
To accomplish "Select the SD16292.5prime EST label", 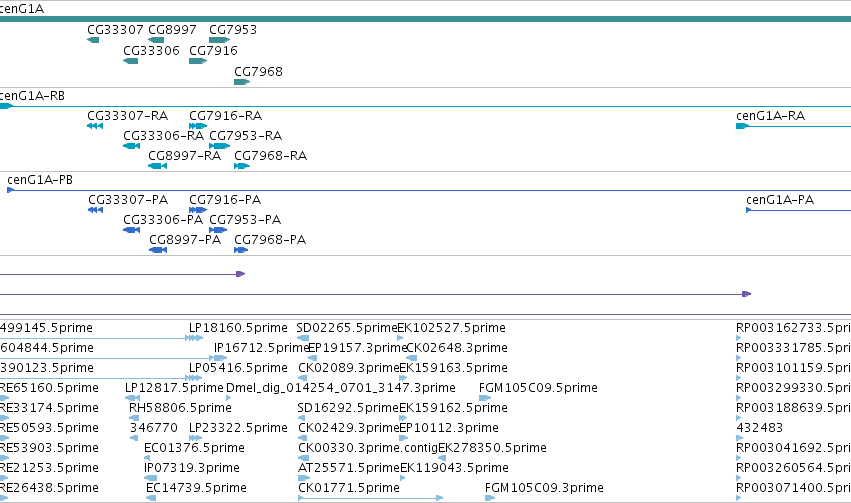I will [348, 408].
